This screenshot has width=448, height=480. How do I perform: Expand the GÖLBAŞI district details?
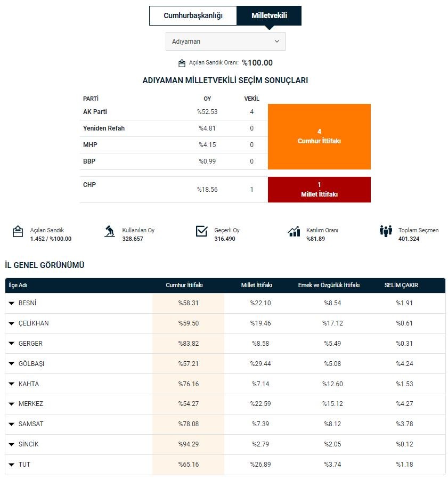(12, 364)
